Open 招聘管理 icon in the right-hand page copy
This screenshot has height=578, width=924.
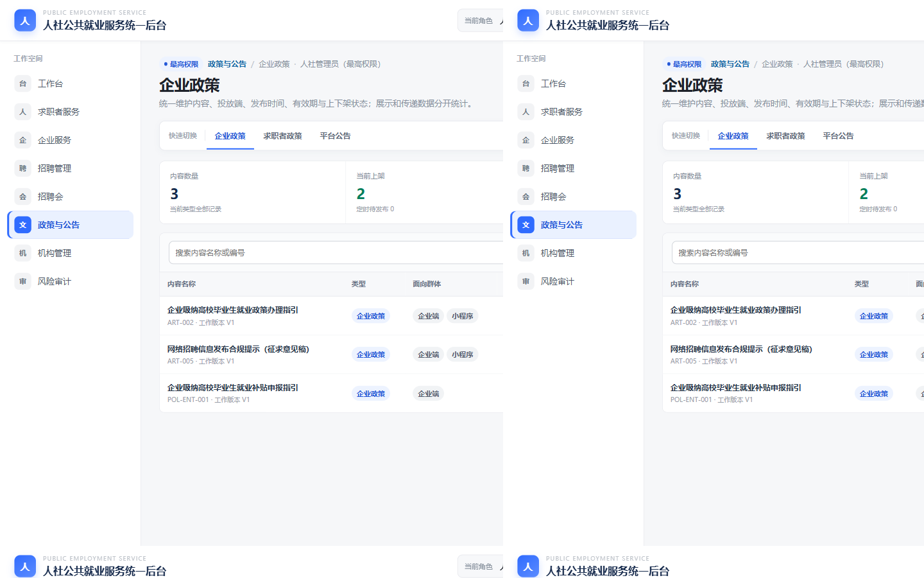tap(526, 168)
